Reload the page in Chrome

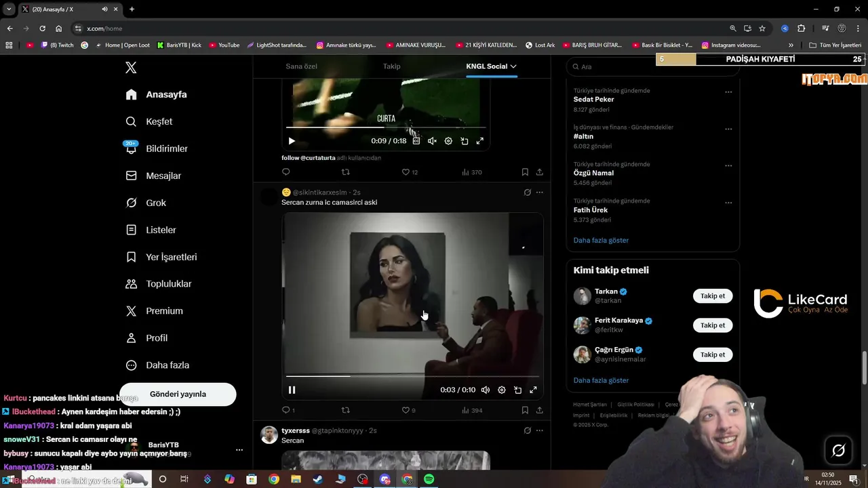tap(42, 28)
